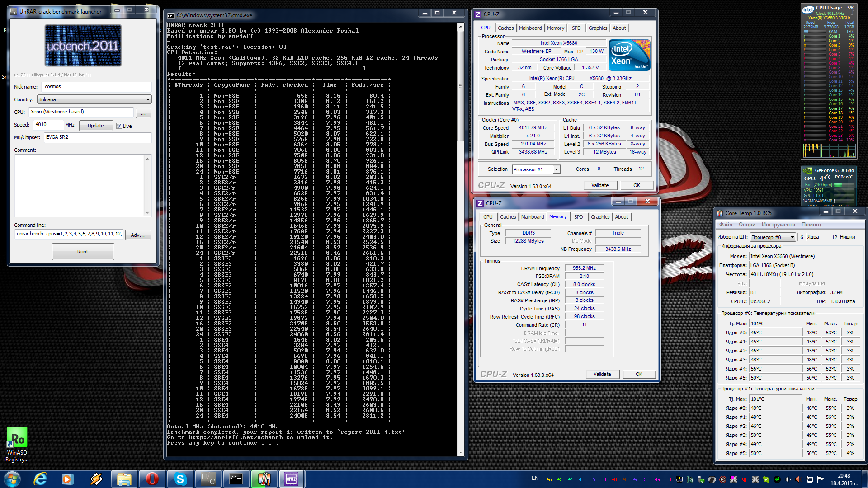Click the Intel Xeon inside logo in CPU-Z
The height and width of the screenshot is (488, 868).
629,55
